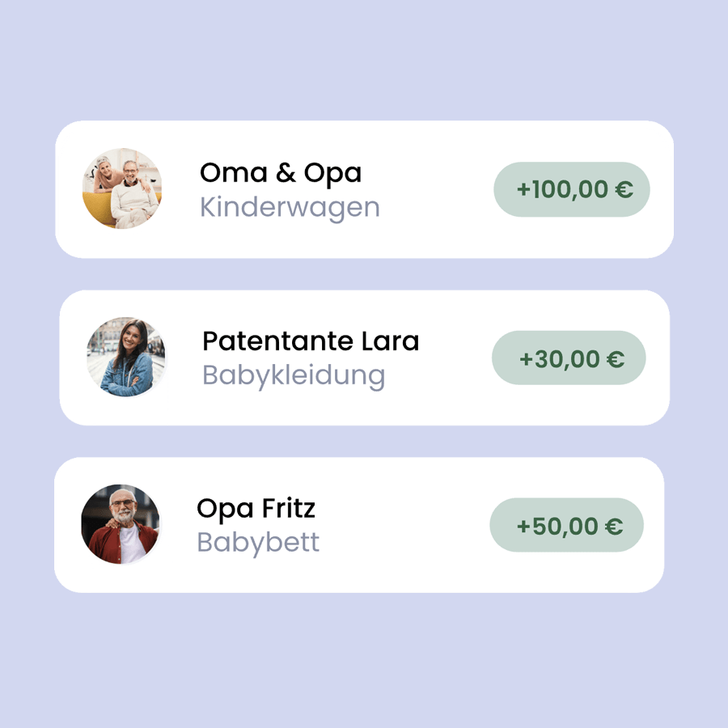The width and height of the screenshot is (728, 728).
Task: Click the "Oma & Opa" name
Action: [280, 172]
